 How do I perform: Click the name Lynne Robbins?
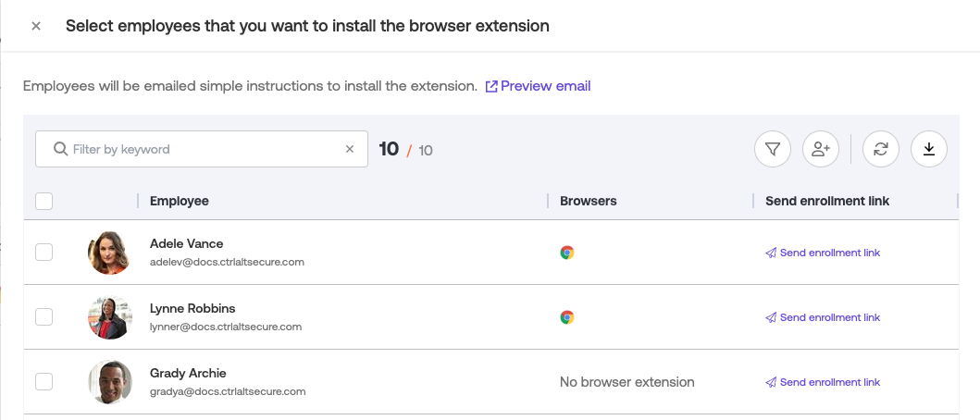[192, 308]
